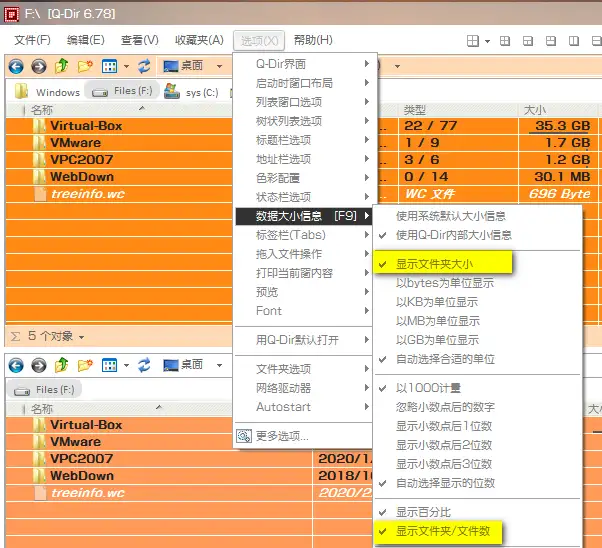Viewport: 602px width, 548px height.
Task: Open 桌面 dropdown in bottom pane toolbar
Action: (x=219, y=365)
